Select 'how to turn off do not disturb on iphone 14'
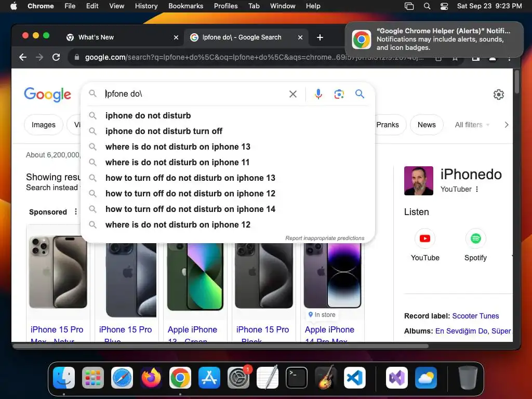This screenshot has height=399, width=532. (x=228, y=209)
